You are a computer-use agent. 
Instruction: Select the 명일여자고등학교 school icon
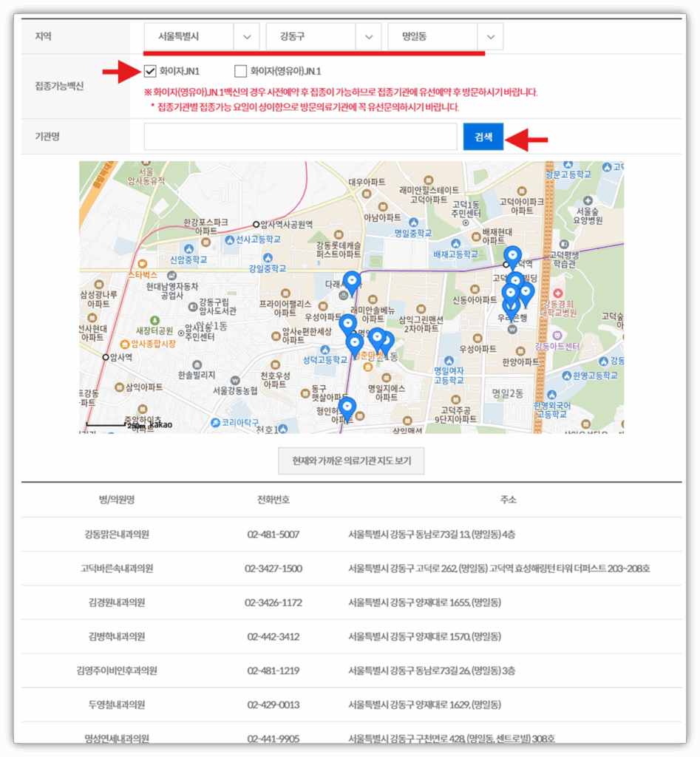449,361
